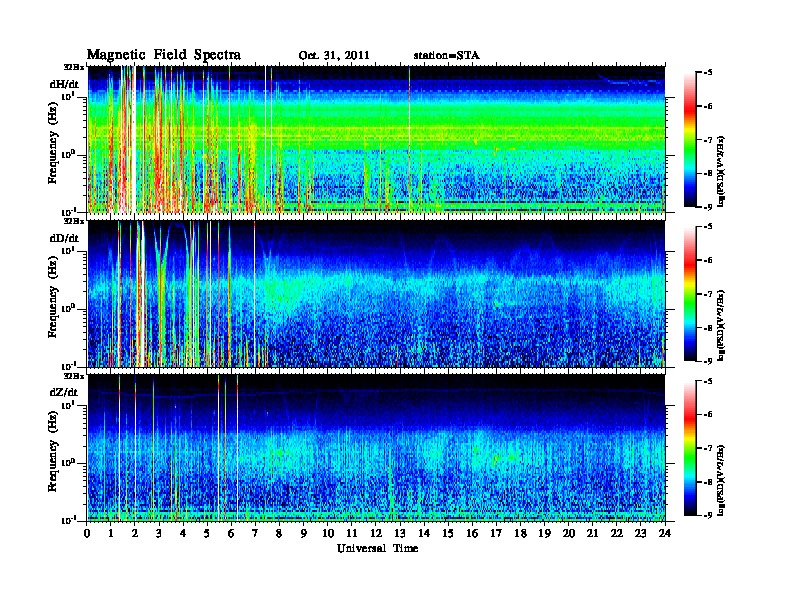Screen dimensions: 792x612
Task: Click hour tick label '5' on the time axis
Action: (208, 533)
